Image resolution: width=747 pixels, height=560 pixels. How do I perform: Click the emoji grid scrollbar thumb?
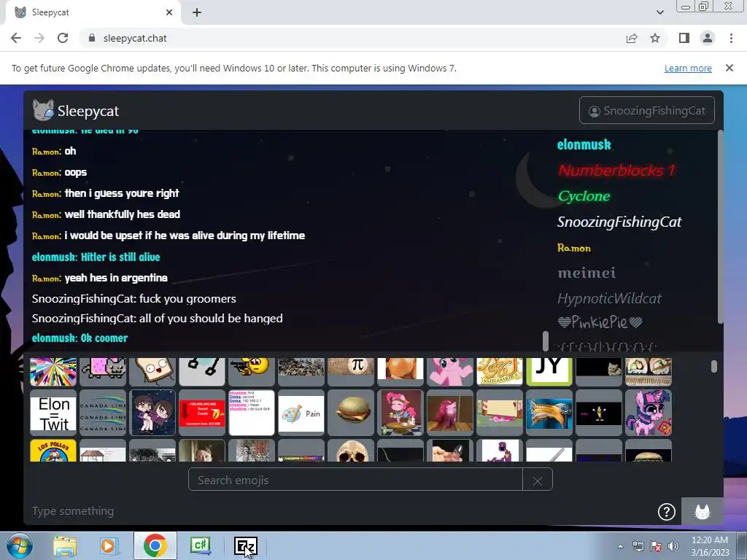(x=713, y=366)
